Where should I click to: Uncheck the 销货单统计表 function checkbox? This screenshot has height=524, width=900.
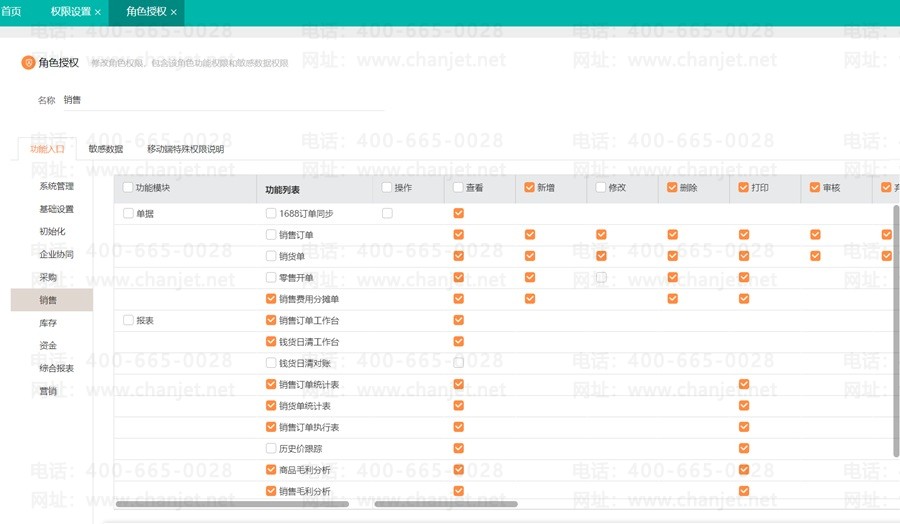click(x=271, y=406)
